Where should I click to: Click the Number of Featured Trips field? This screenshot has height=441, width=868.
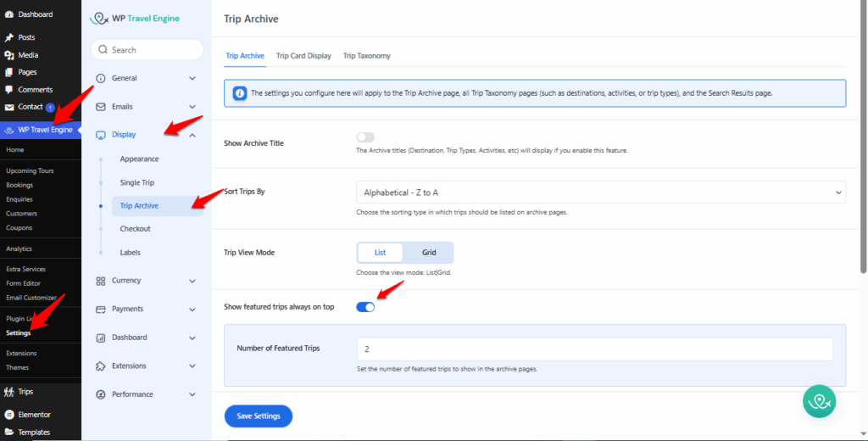coord(595,349)
